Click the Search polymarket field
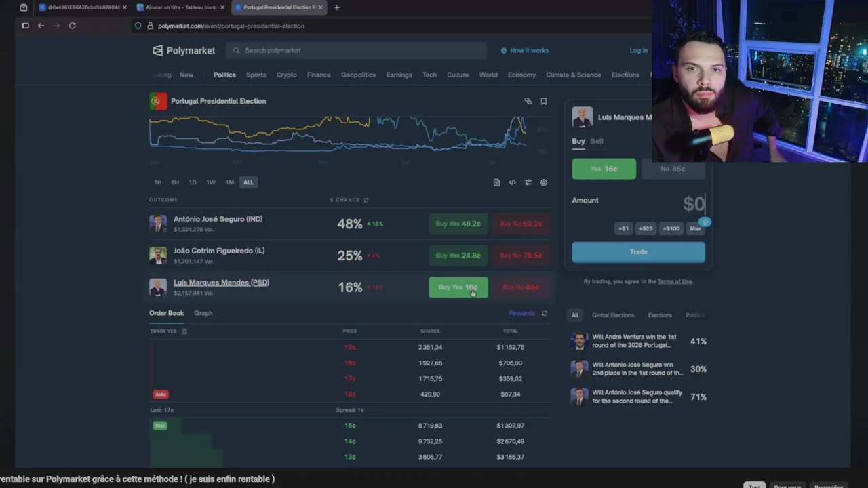This screenshot has width=868, height=488. [x=357, y=50]
